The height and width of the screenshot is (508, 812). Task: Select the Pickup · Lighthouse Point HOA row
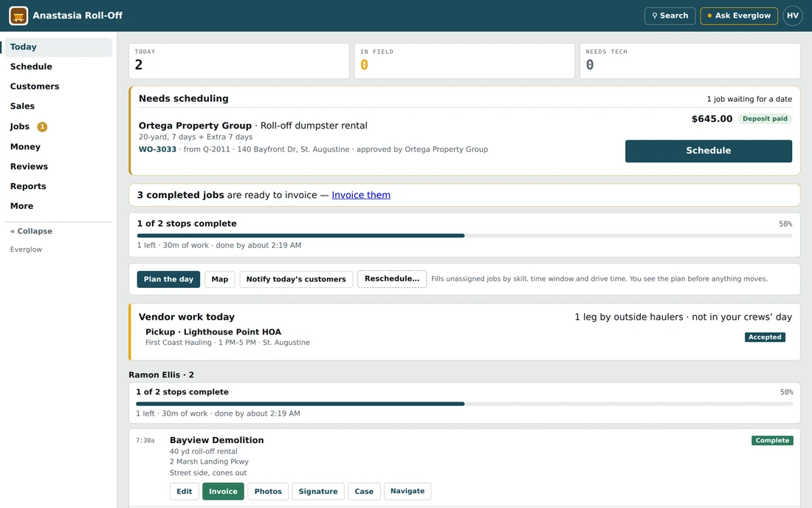[x=464, y=337]
